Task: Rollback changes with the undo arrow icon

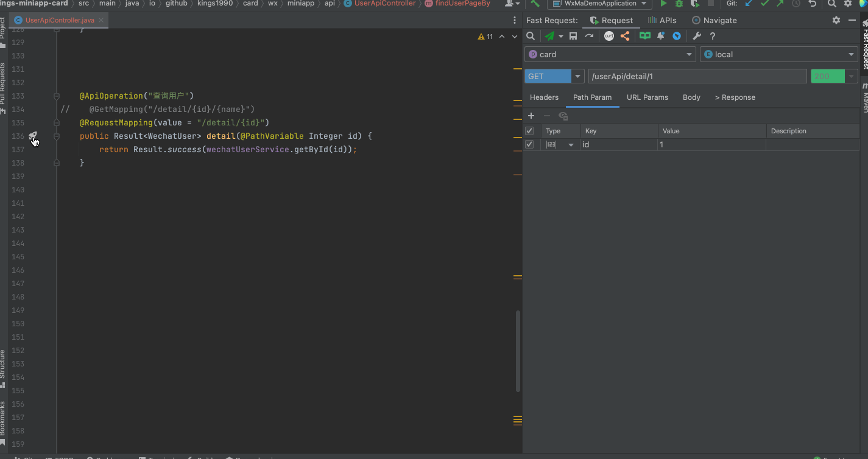Action: (812, 4)
